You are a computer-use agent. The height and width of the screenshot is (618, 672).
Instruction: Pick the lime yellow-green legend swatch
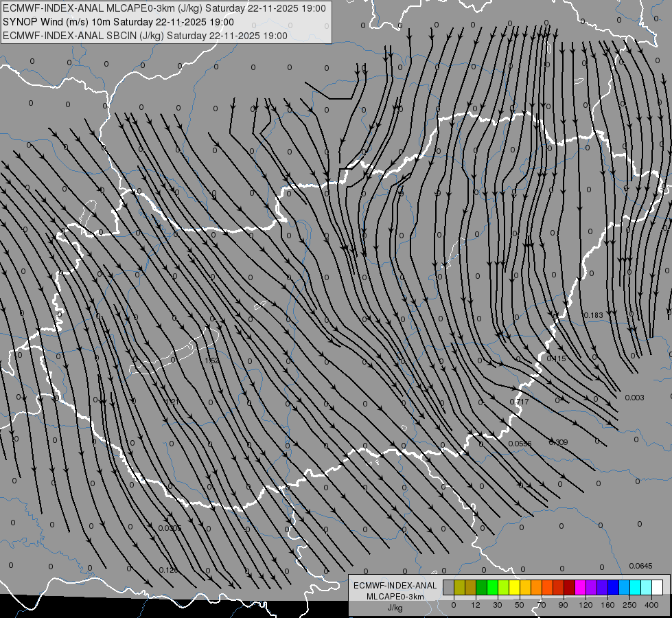[x=504, y=587]
